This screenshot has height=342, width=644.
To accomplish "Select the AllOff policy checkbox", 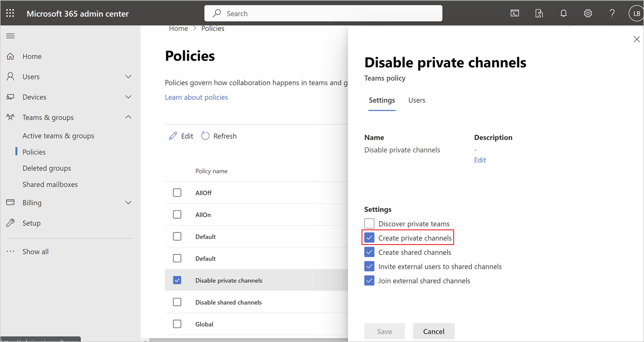I will 177,193.
